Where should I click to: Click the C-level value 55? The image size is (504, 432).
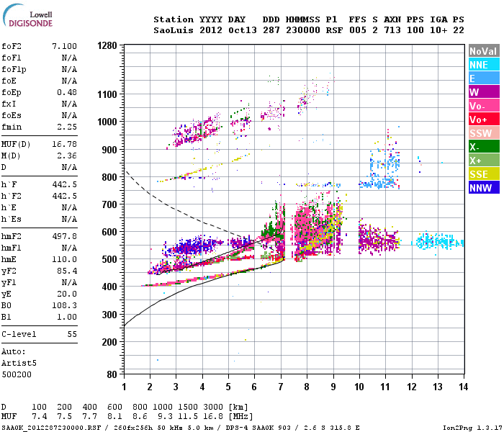click(72, 335)
